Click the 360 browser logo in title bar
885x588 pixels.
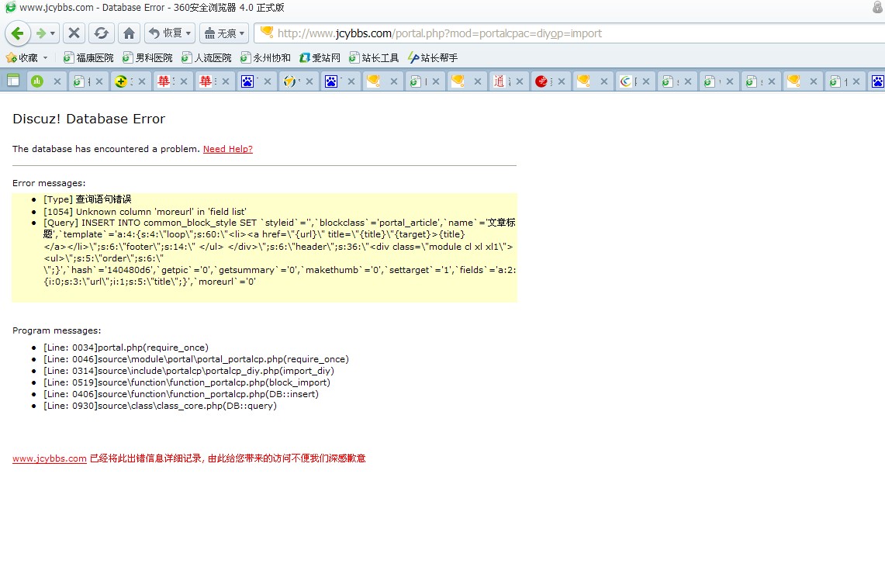(10, 7)
